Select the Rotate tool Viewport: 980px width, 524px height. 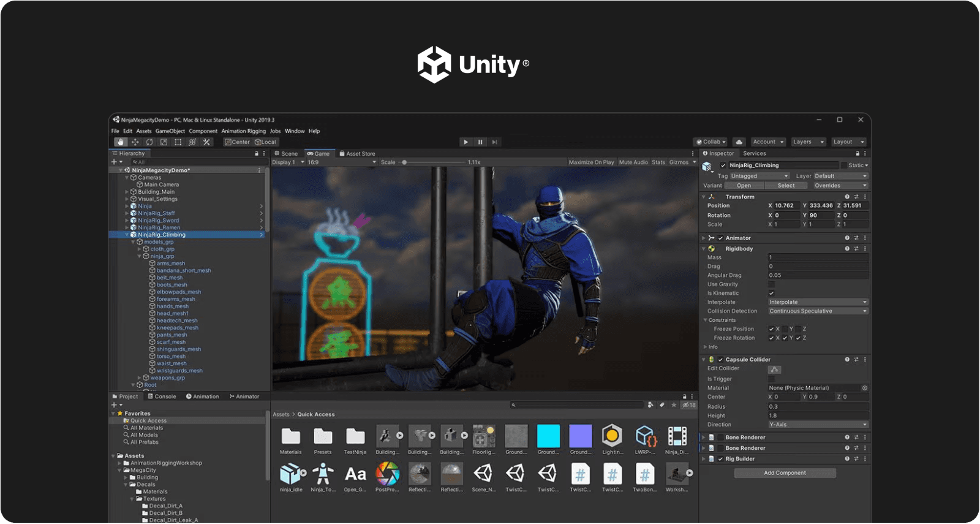coord(149,142)
